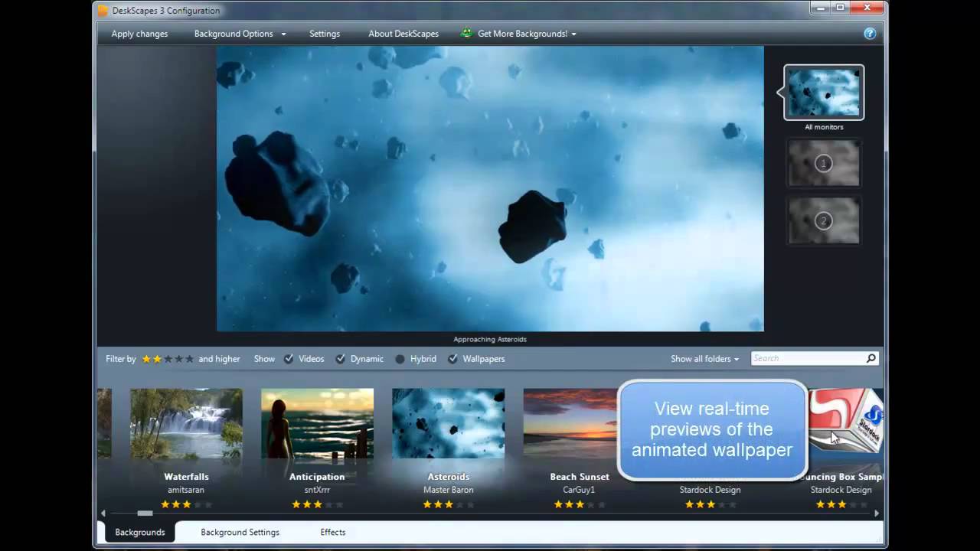
Task: Select the Asteroids background thumbnail
Action: tap(448, 423)
